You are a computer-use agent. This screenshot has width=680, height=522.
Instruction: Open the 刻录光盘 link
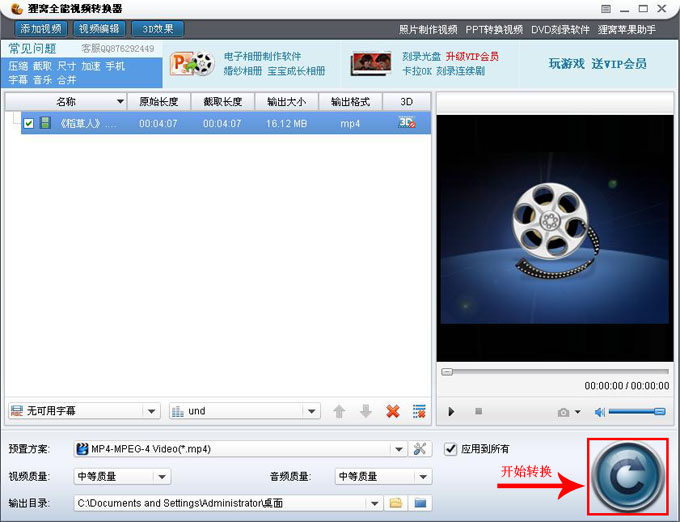(x=422, y=56)
